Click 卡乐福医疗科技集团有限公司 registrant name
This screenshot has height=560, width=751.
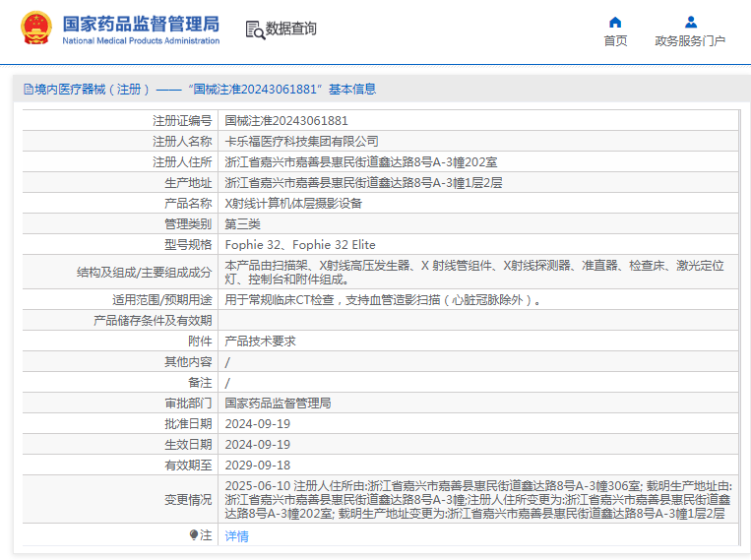[302, 142]
